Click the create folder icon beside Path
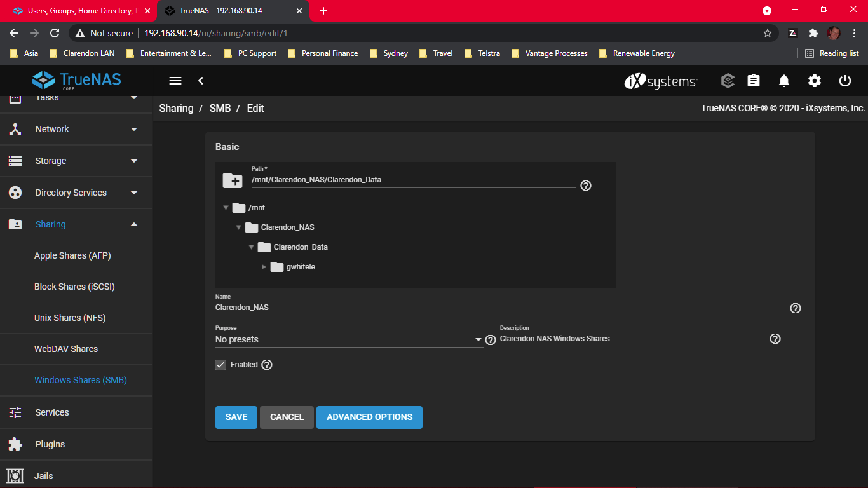Viewport: 868px width, 488px height. tap(233, 180)
